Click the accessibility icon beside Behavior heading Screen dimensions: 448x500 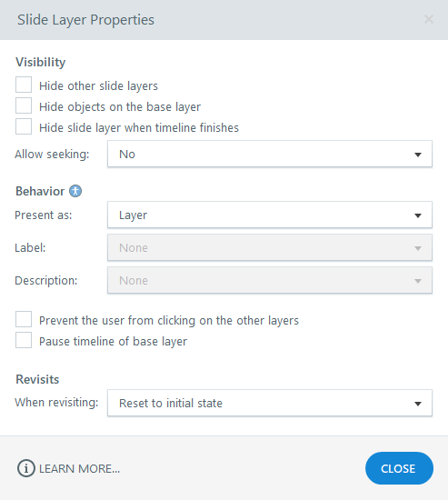pos(75,191)
